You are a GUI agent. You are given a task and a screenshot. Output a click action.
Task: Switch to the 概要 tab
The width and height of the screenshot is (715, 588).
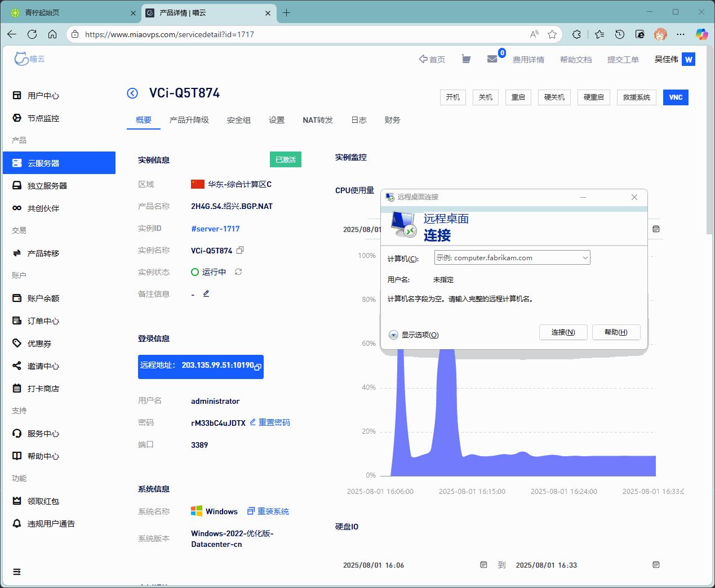coord(144,120)
